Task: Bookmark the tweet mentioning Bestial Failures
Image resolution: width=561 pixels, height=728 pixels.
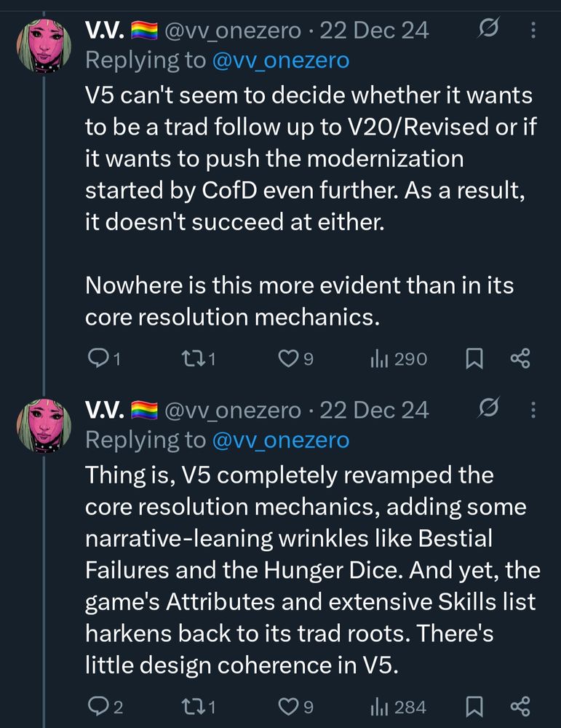Action: click(x=475, y=706)
